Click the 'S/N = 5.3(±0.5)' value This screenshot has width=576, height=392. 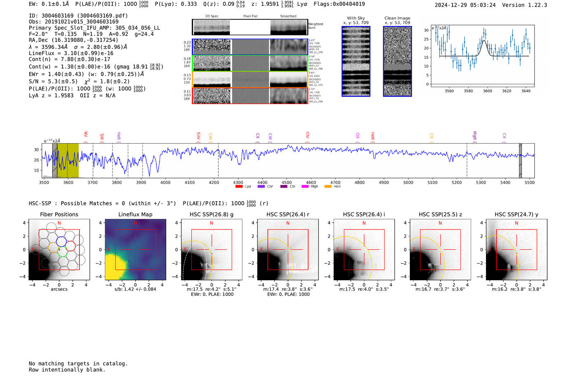53,81
